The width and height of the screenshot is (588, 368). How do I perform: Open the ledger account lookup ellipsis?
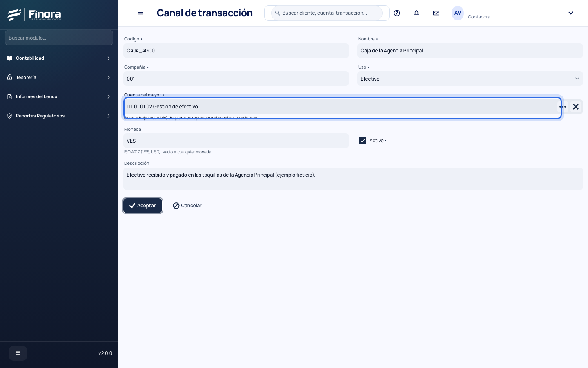563,107
